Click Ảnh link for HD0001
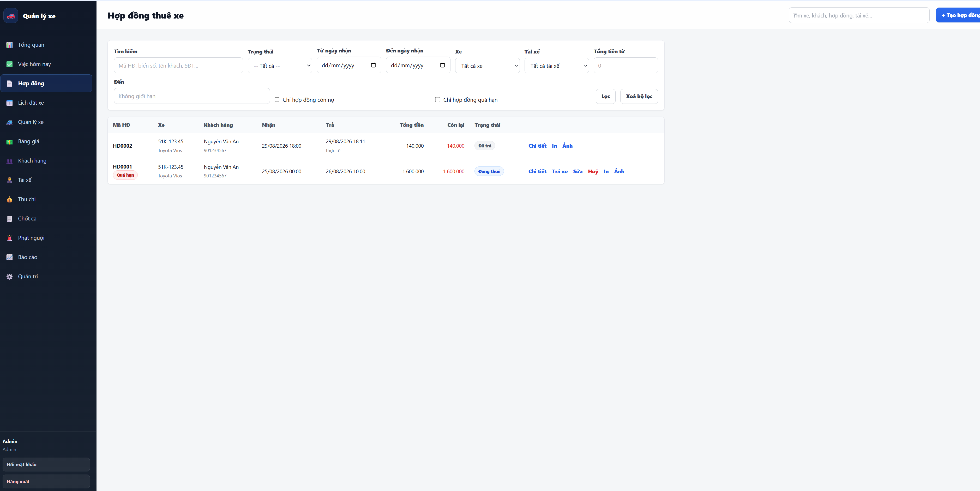The height and width of the screenshot is (491, 980). 619,171
